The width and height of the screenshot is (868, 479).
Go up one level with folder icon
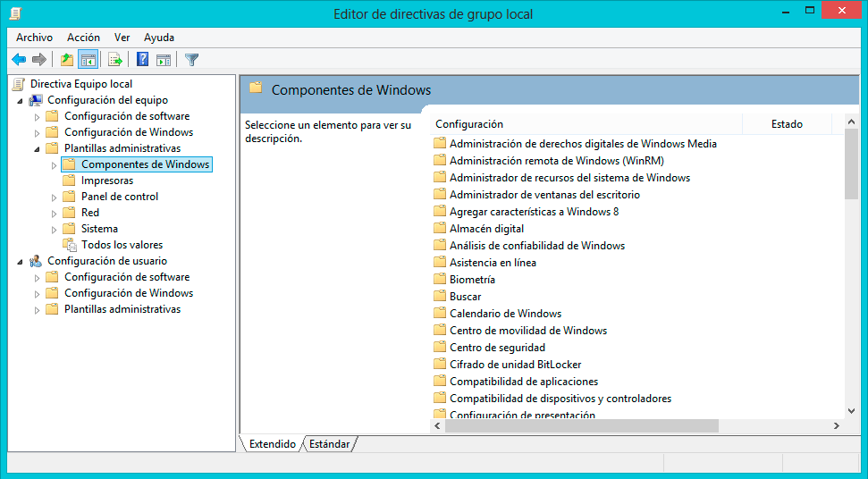tap(67, 59)
